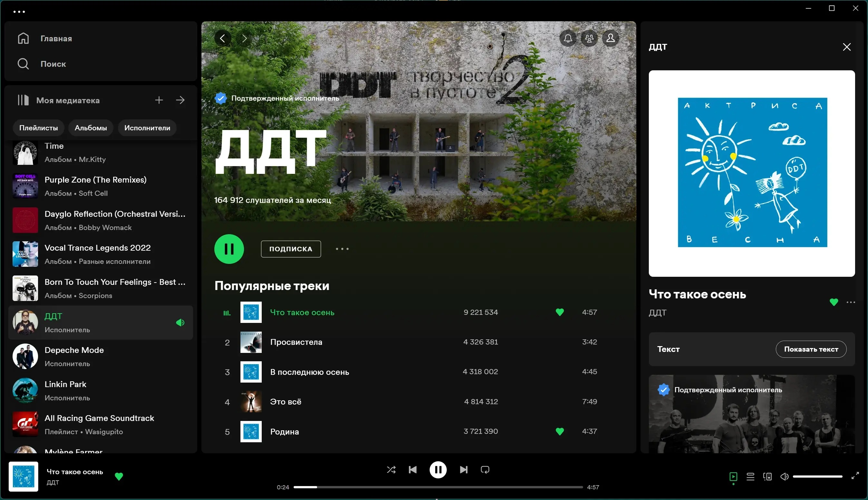Open the friends activity icon
The width and height of the screenshot is (868, 500).
(x=589, y=38)
